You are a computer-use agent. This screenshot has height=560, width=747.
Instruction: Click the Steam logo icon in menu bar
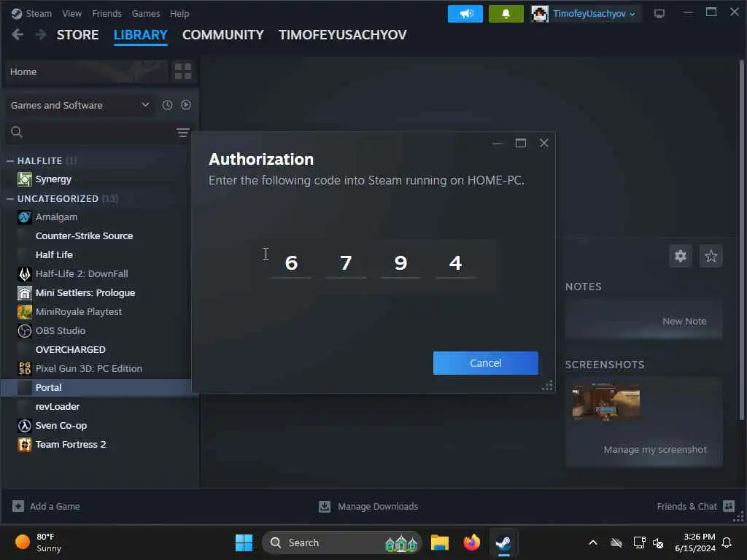pos(17,13)
